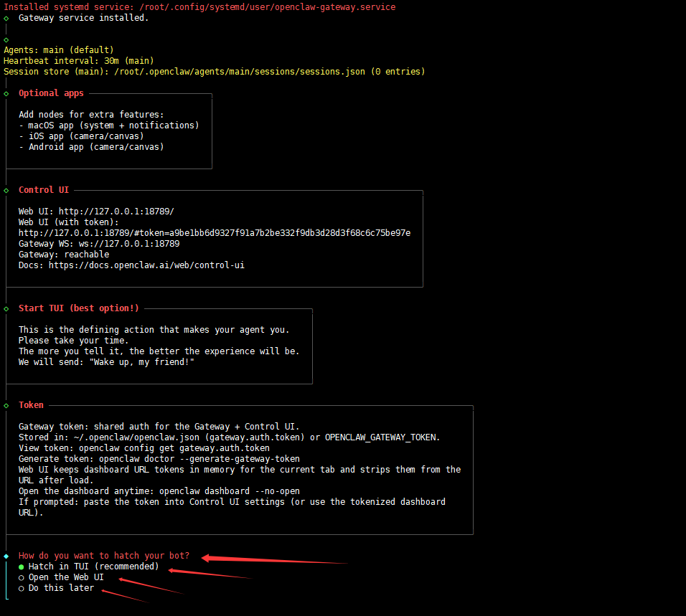Click the diamond marker beside "Optional apps"
Screen dimensions: 686x616
click(x=6, y=93)
